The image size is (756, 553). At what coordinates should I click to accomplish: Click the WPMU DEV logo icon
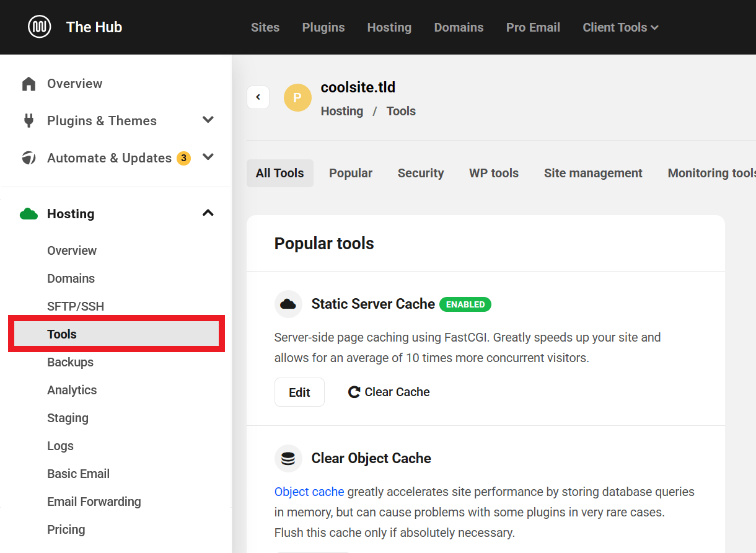(x=40, y=27)
